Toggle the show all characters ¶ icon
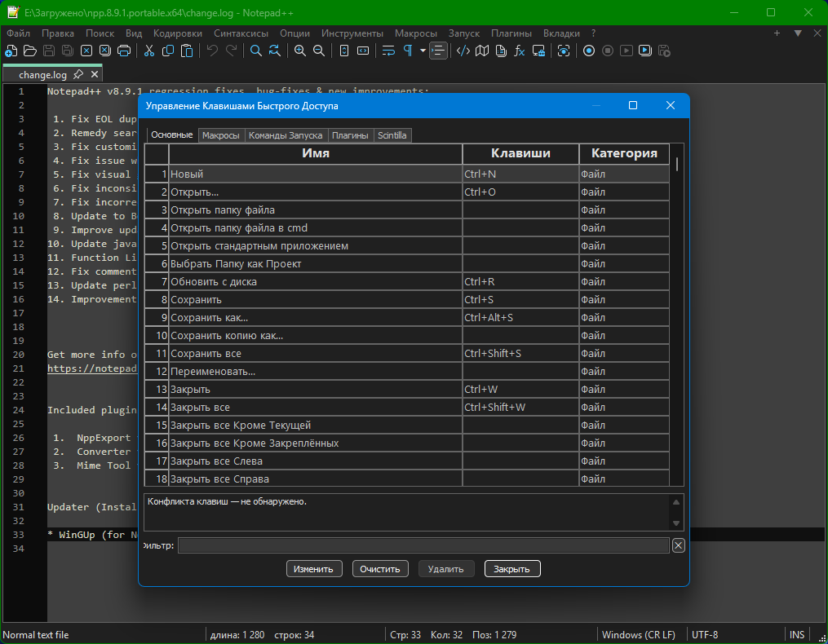 pos(407,51)
